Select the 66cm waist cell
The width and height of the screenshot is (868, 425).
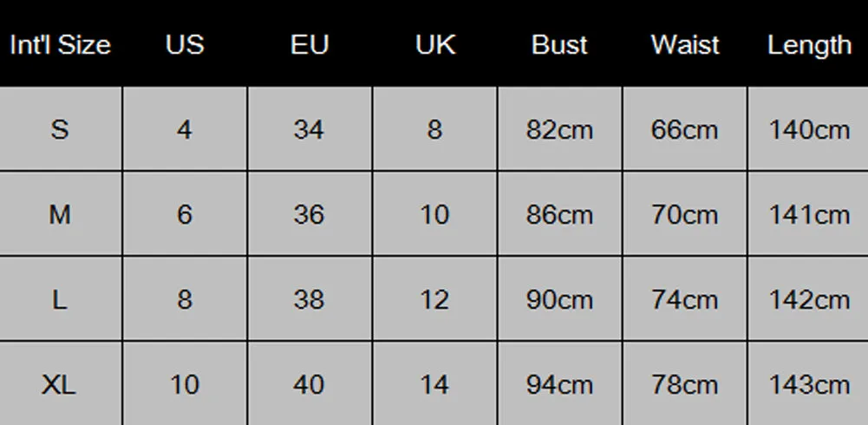(x=685, y=129)
